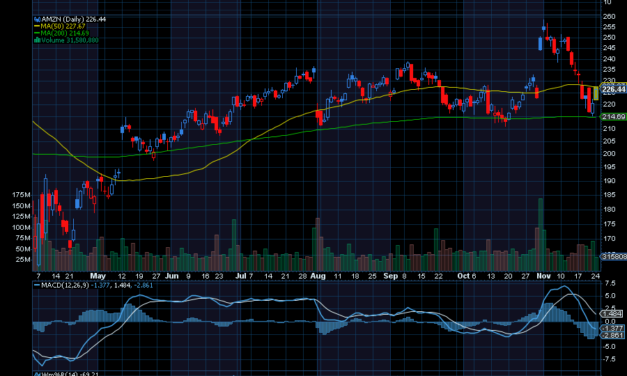Click the 226.44 current price tag on axis
The width and height of the screenshot is (627, 376).
(x=614, y=89)
